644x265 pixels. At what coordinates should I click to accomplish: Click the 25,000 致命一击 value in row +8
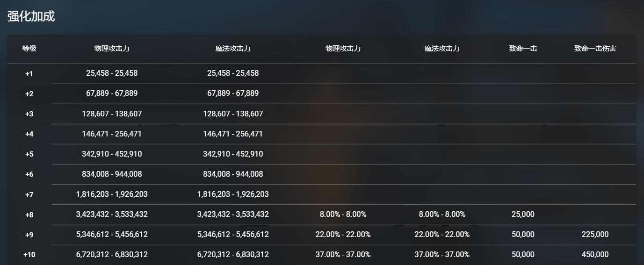[523, 215]
